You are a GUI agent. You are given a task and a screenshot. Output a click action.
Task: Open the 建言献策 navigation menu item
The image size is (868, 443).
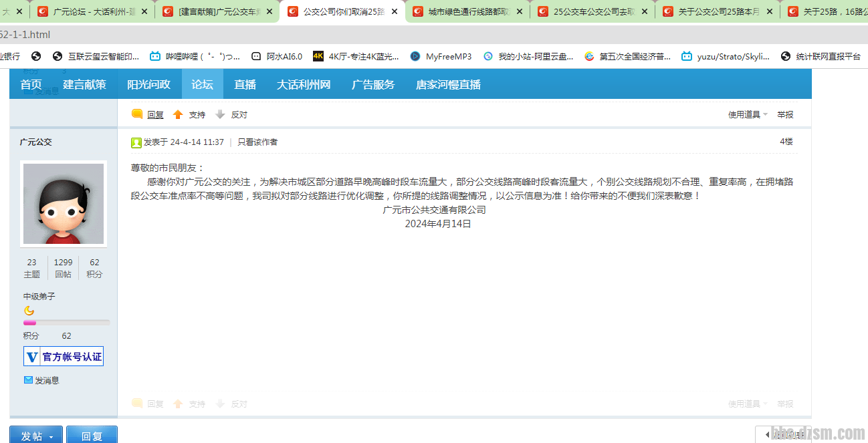(x=84, y=85)
